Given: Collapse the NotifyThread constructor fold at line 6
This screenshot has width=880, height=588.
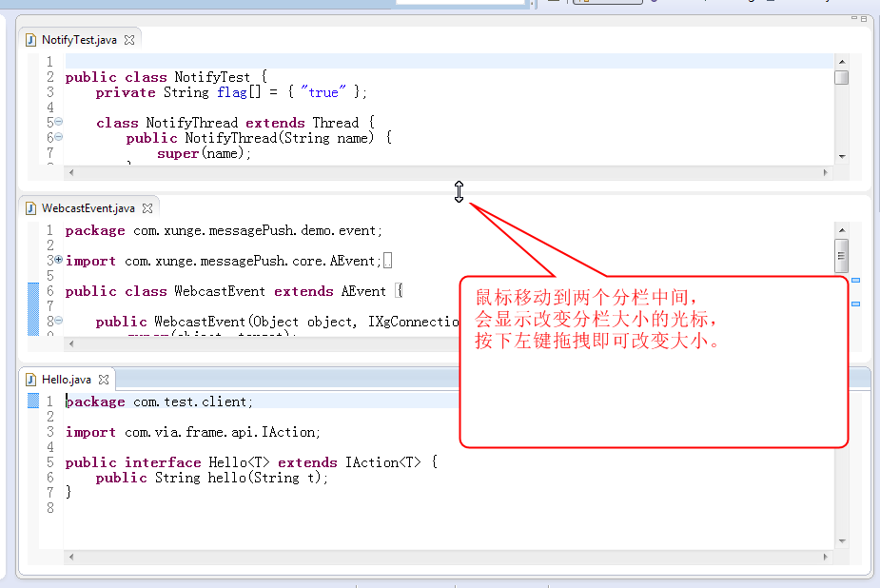Looking at the screenshot, I should (58, 137).
